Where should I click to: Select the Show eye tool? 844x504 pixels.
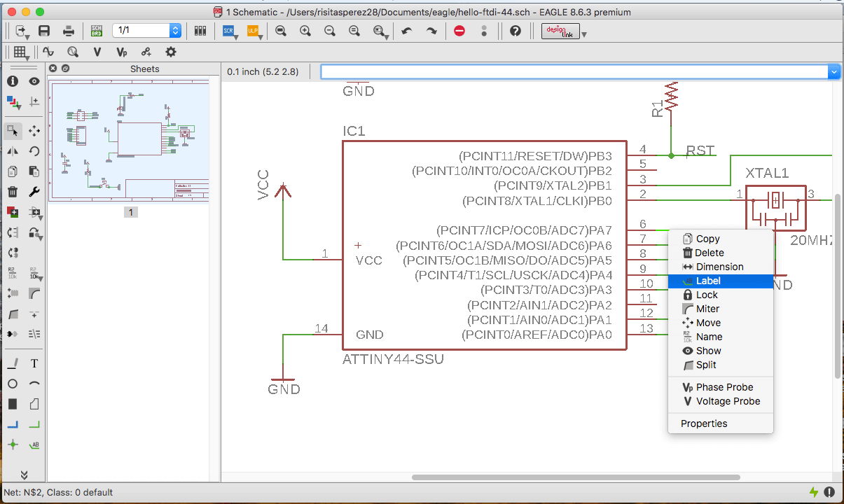(x=34, y=81)
